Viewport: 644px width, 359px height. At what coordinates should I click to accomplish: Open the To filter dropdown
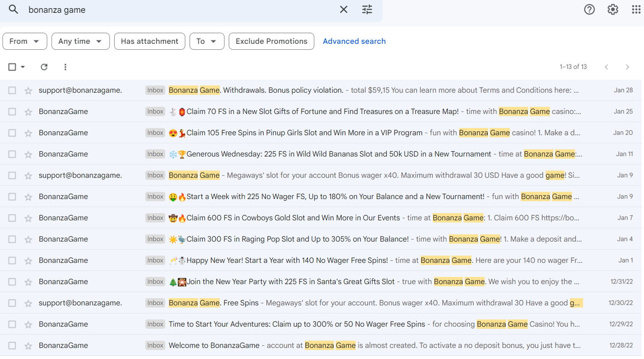click(x=207, y=41)
